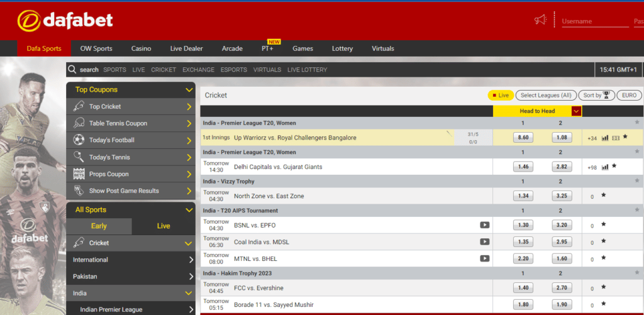The width and height of the screenshot is (644, 315).
Task: Collapse the Top Coupons panel
Action: 189,89
